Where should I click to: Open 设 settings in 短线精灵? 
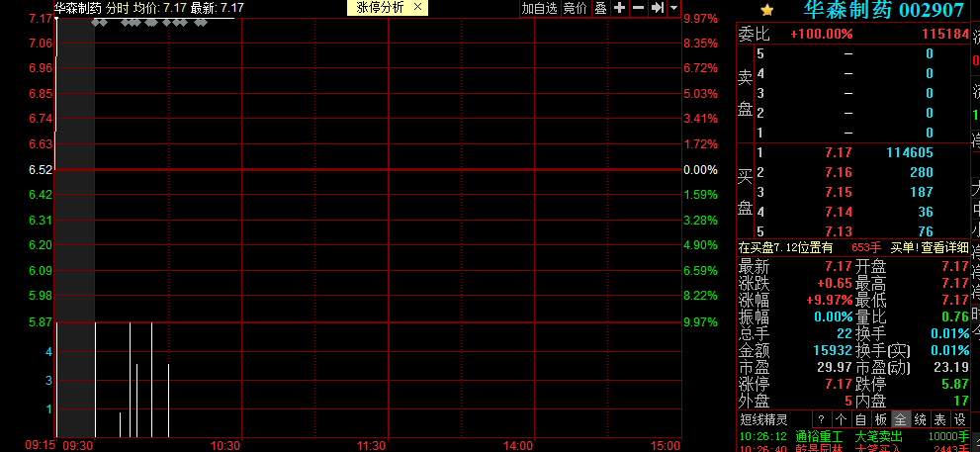pos(959,419)
